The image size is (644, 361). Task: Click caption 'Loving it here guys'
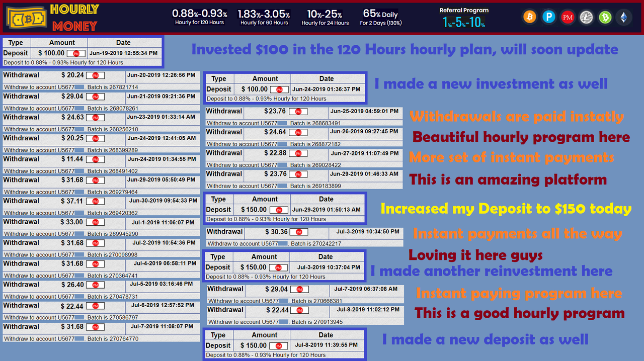(475, 255)
